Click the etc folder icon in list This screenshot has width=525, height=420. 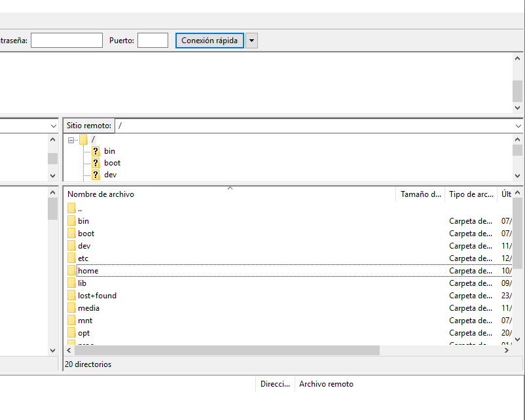point(71,258)
